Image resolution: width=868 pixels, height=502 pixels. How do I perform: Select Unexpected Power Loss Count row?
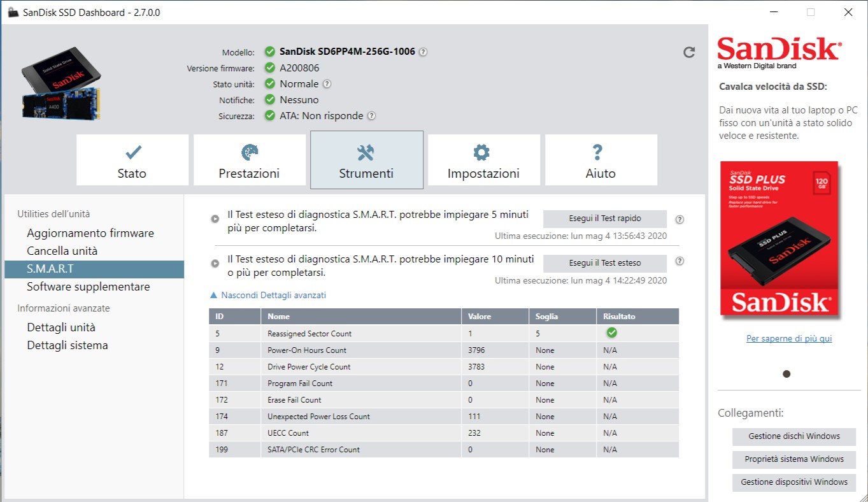click(x=444, y=416)
